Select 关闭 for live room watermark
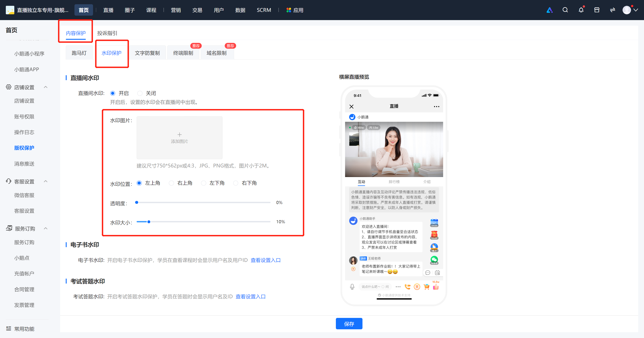The height and width of the screenshot is (338, 644). point(140,93)
